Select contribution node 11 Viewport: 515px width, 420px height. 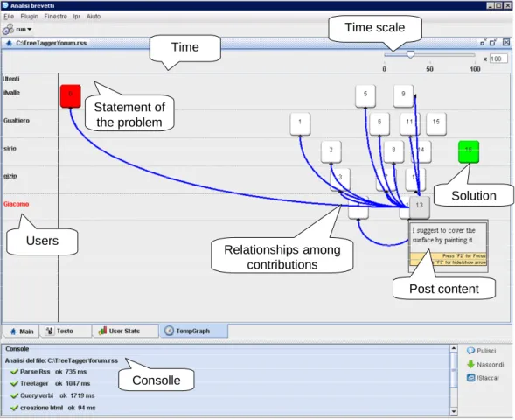[409, 123]
